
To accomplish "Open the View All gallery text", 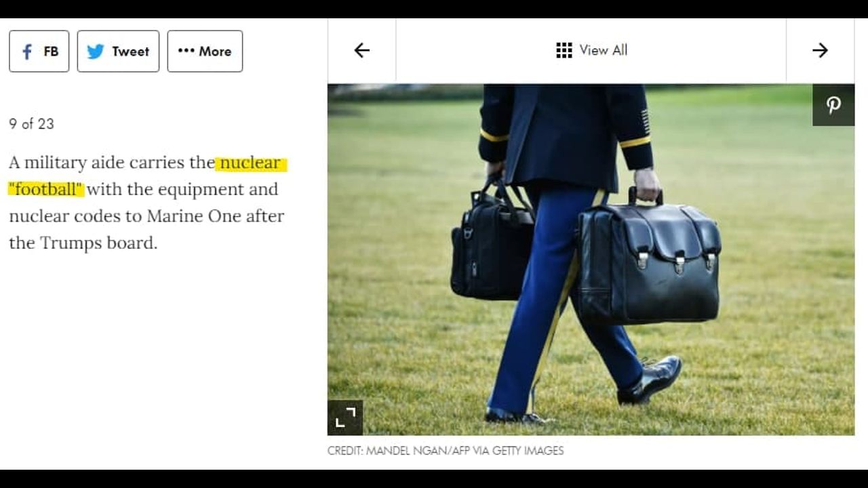I will coord(604,50).
